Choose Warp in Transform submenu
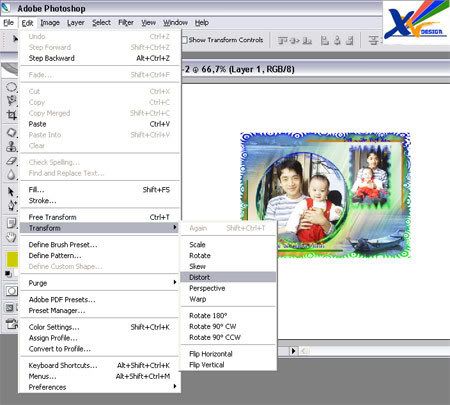This screenshot has width=450, height=405. [228, 299]
